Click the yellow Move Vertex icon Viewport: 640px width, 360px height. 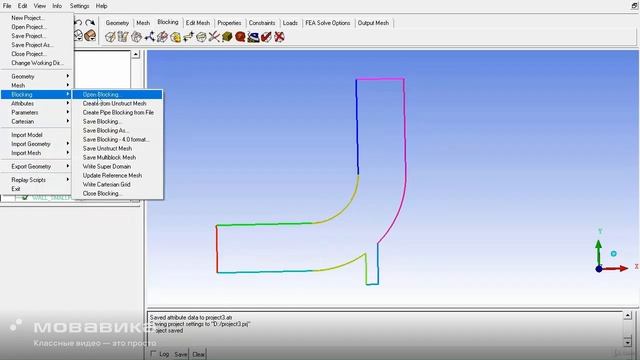pyautogui.click(x=176, y=37)
